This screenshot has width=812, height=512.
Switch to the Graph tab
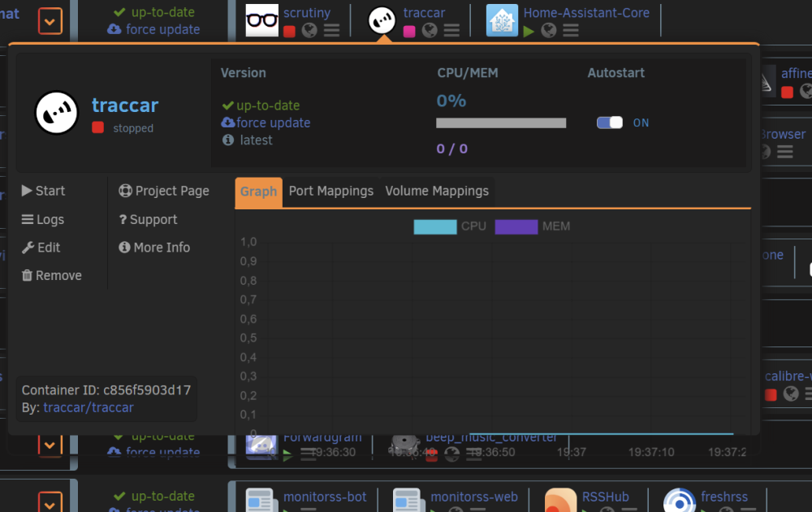(x=258, y=192)
